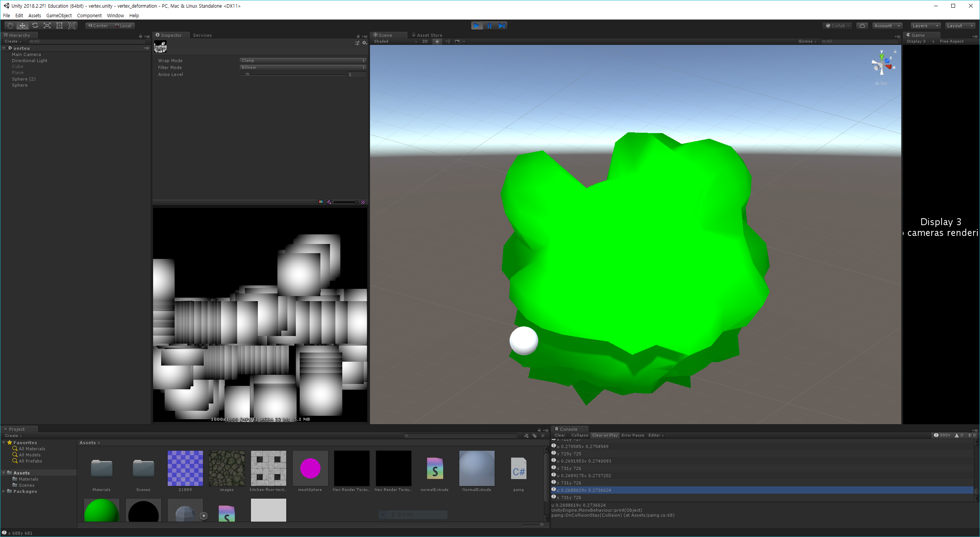Select the Move tool
Image resolution: width=980 pixels, height=537 pixels.
coord(23,26)
